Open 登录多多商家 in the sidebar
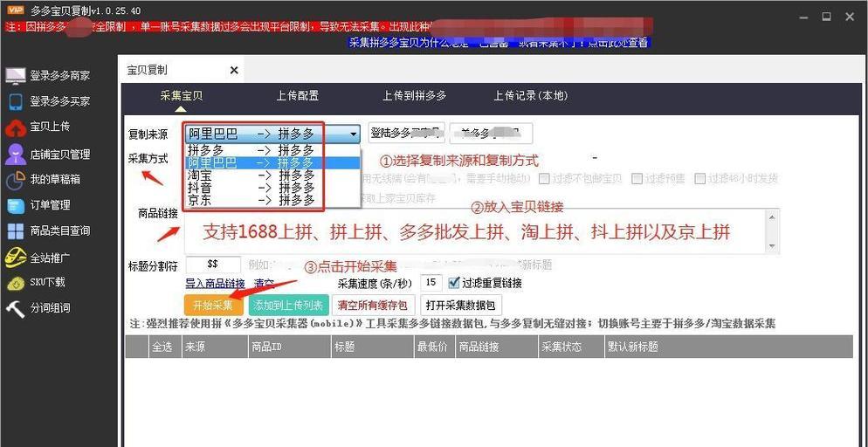Image resolution: width=868 pixels, height=447 pixels. click(x=48, y=76)
